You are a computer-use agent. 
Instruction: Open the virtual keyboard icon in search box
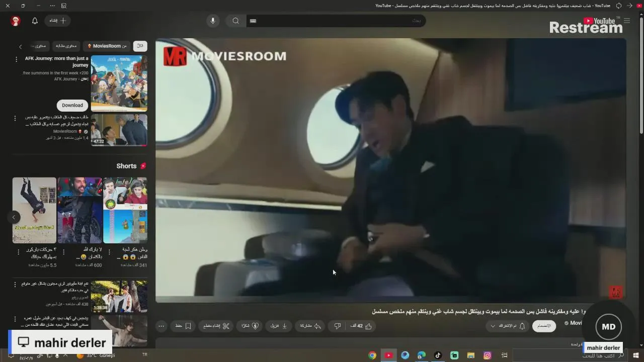(x=253, y=21)
